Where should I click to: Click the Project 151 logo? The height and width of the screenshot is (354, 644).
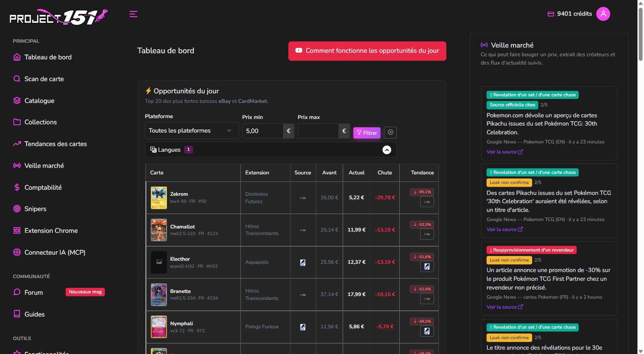coord(59,17)
